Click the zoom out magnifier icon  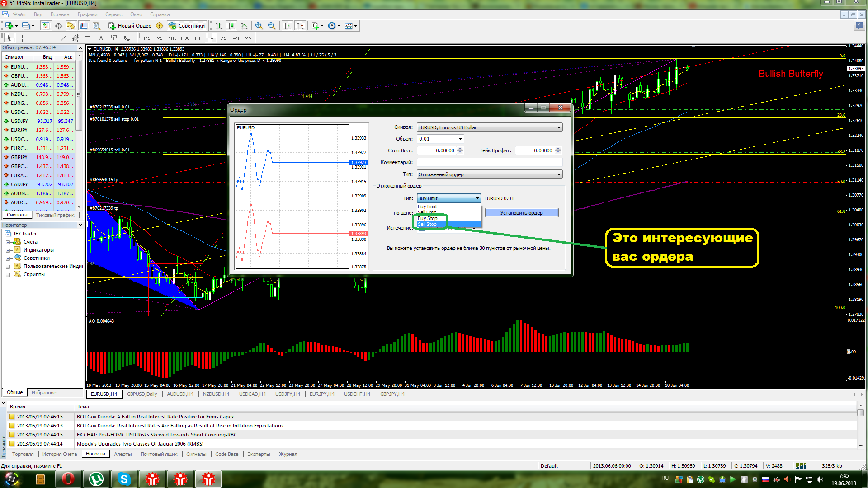pos(271,26)
